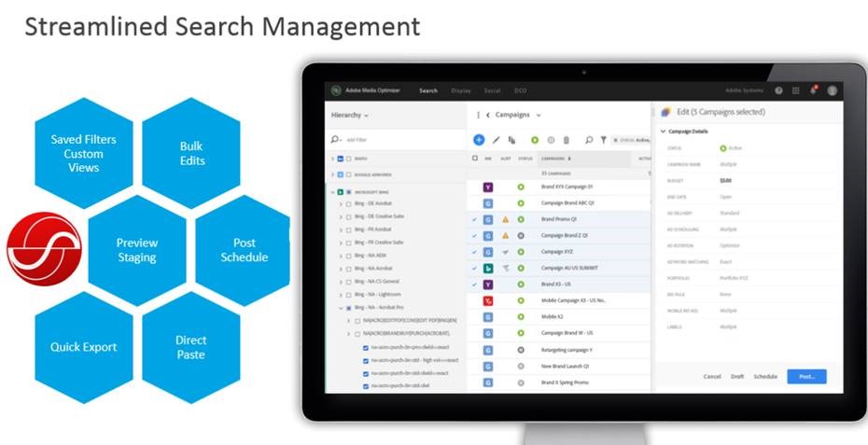The image size is (868, 445).
Task: Click the hierarchy search magnifier icon
Action: pyautogui.click(x=335, y=140)
